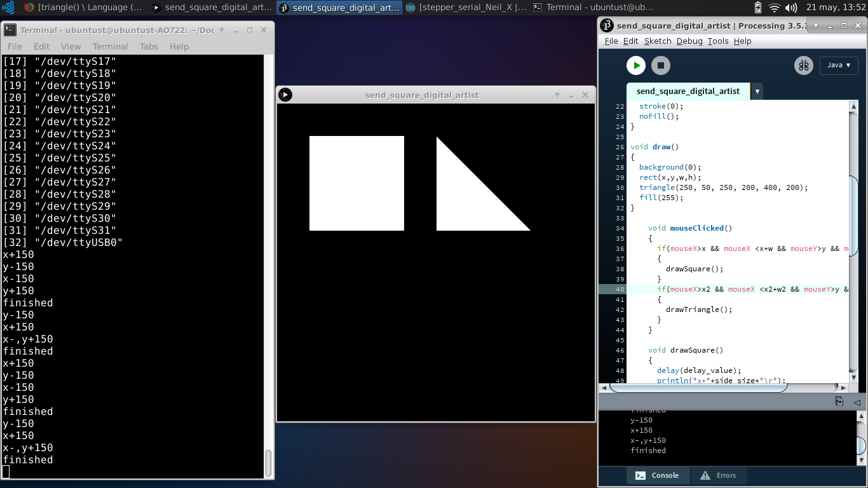This screenshot has width=868, height=488.
Task: Open Processing Help menu
Action: click(x=742, y=41)
